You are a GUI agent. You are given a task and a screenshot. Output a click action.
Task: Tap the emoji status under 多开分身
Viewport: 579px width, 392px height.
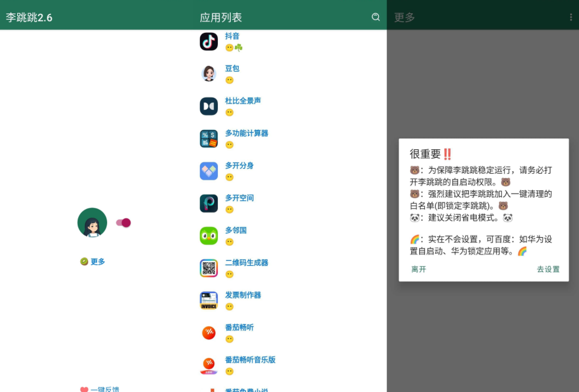click(230, 177)
